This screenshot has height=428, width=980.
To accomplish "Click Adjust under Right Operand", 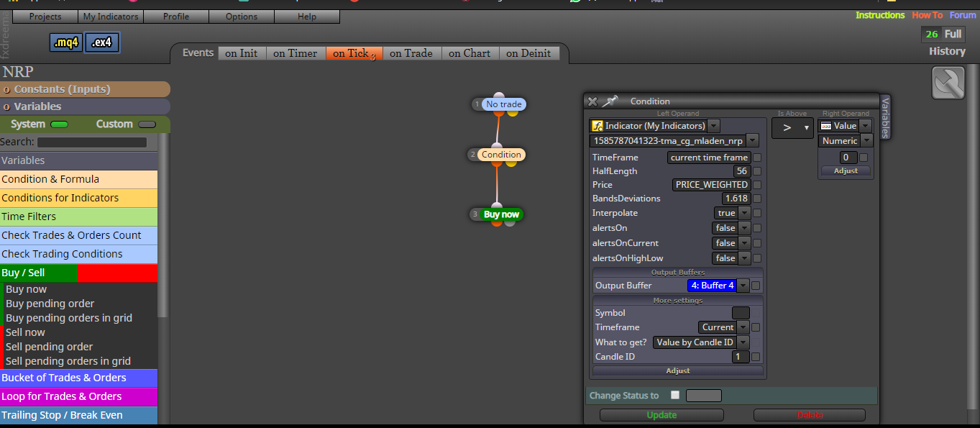I will (x=846, y=171).
